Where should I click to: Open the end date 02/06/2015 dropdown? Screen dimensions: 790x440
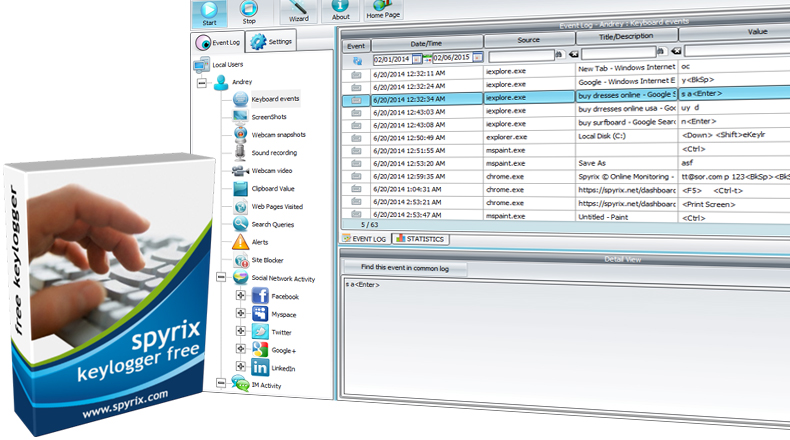pos(478,58)
